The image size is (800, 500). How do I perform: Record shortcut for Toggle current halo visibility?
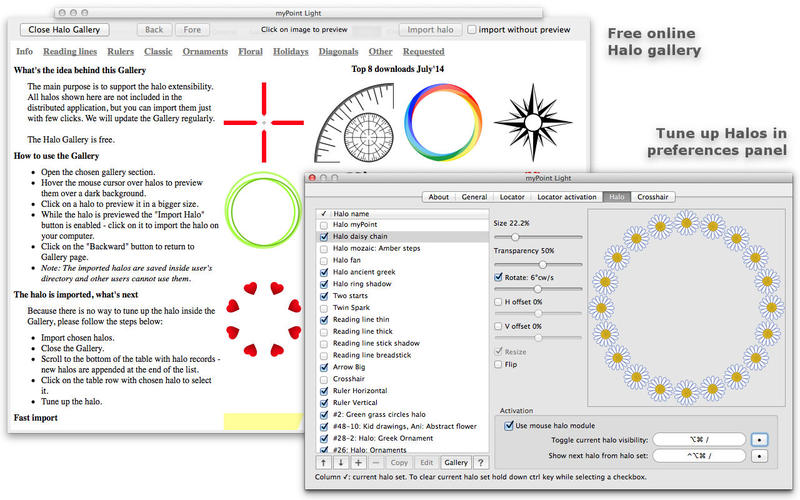[x=759, y=440]
